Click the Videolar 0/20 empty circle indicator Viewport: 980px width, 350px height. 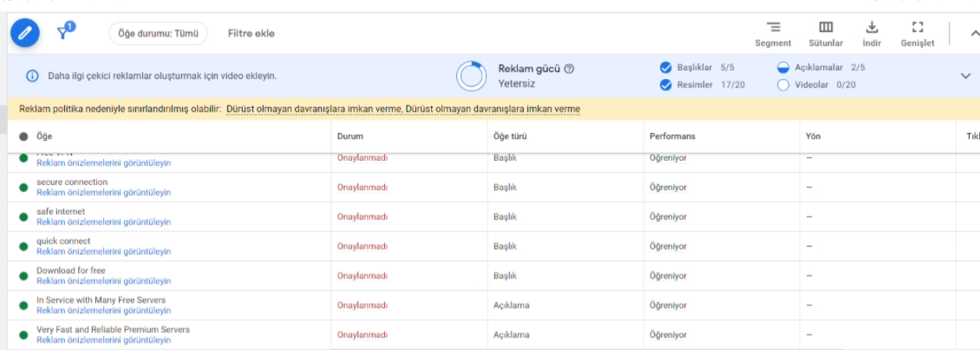(783, 85)
